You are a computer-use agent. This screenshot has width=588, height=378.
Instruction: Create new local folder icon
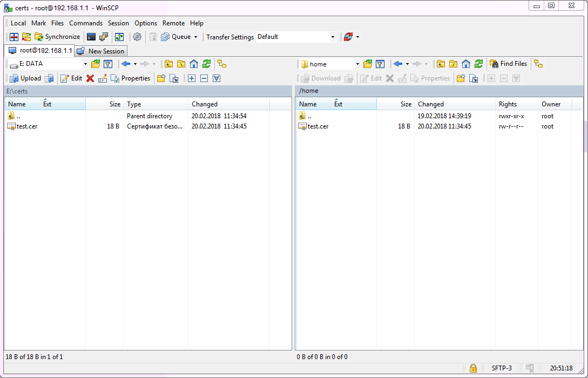[x=161, y=78]
